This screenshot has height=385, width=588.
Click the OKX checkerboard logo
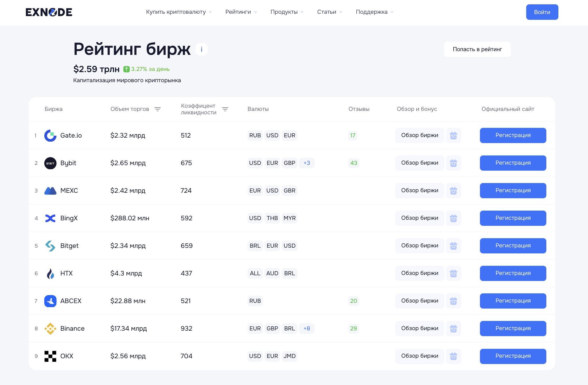(50, 356)
